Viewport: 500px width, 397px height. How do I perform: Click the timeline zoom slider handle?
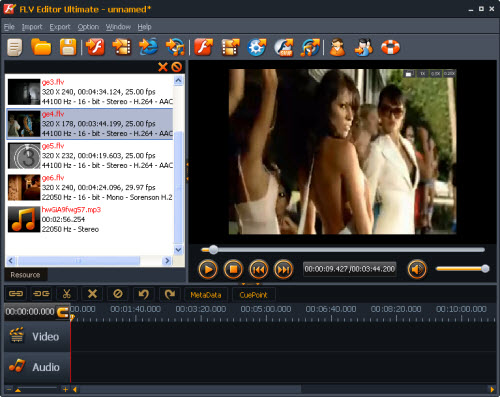[x=18, y=390]
